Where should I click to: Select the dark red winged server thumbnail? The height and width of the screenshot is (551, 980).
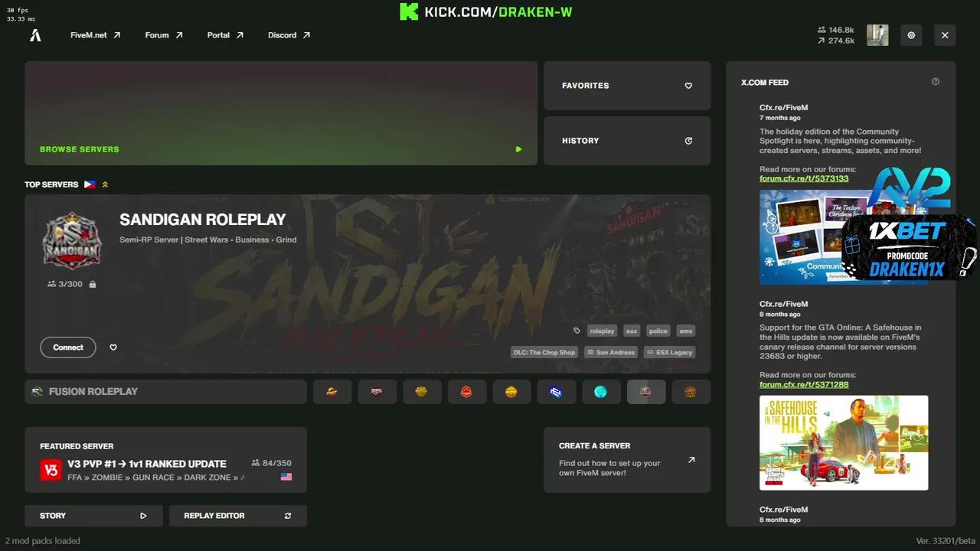click(377, 392)
